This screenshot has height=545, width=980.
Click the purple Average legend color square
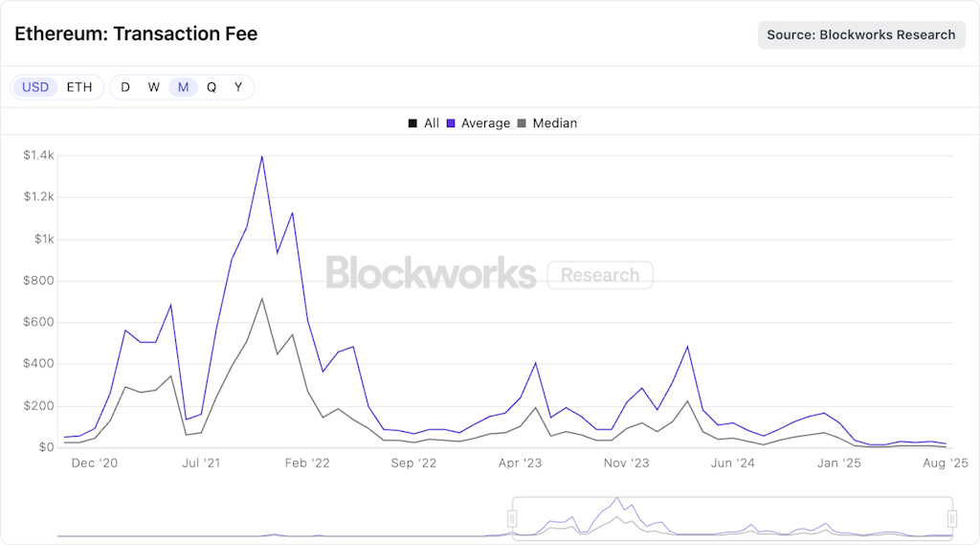pyautogui.click(x=451, y=124)
